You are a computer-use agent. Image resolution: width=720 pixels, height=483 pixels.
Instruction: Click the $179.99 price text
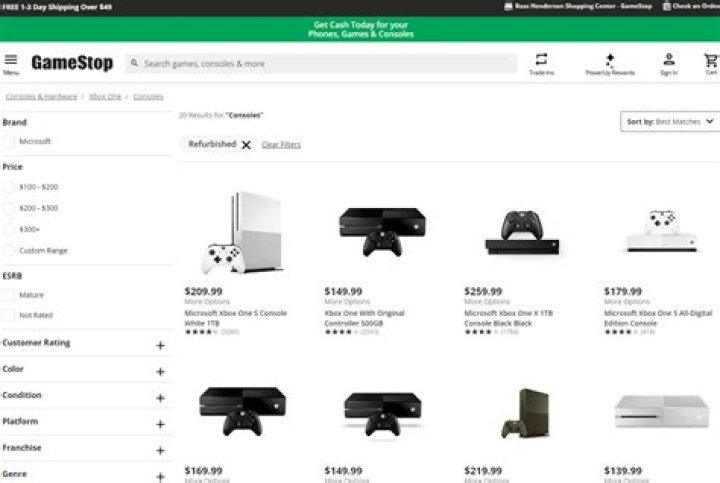(x=623, y=291)
